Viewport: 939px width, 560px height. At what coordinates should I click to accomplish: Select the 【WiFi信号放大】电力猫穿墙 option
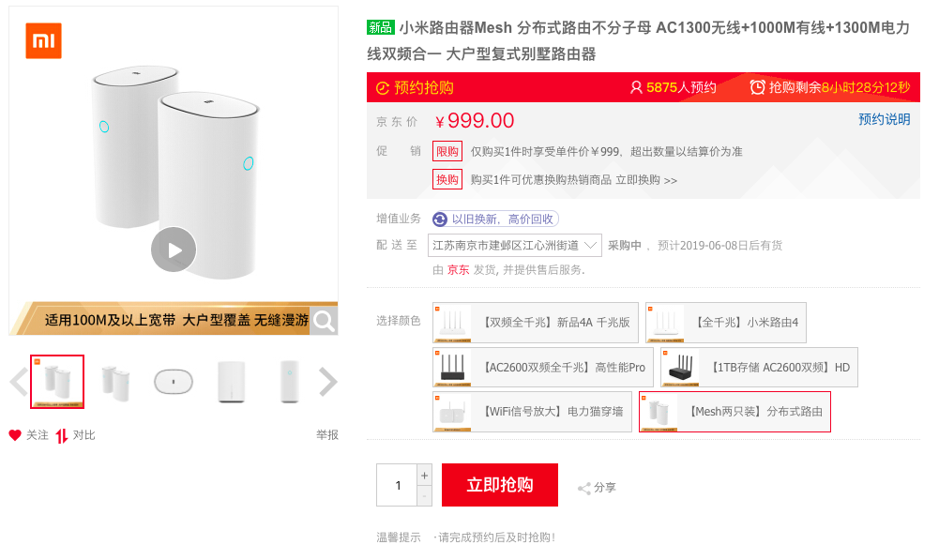coord(532,412)
